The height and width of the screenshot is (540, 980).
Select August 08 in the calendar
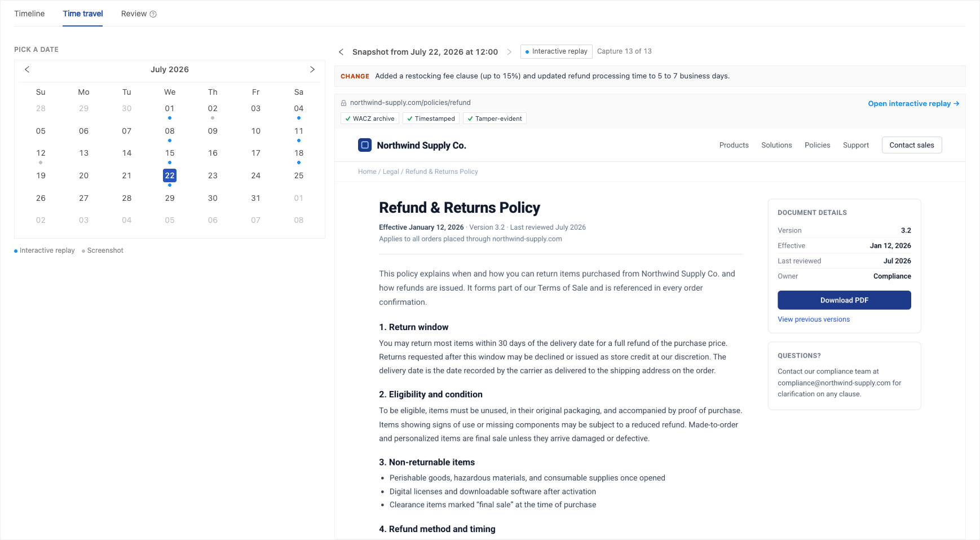click(x=299, y=220)
